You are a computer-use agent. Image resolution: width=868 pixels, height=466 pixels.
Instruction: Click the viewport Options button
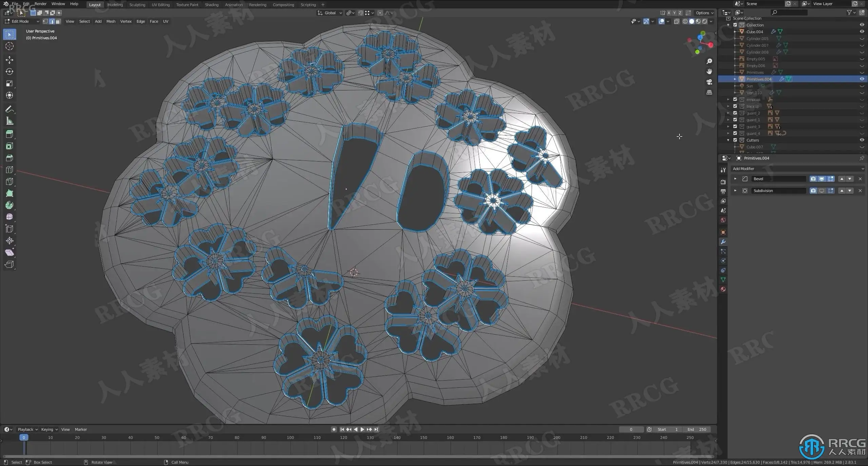(705, 13)
